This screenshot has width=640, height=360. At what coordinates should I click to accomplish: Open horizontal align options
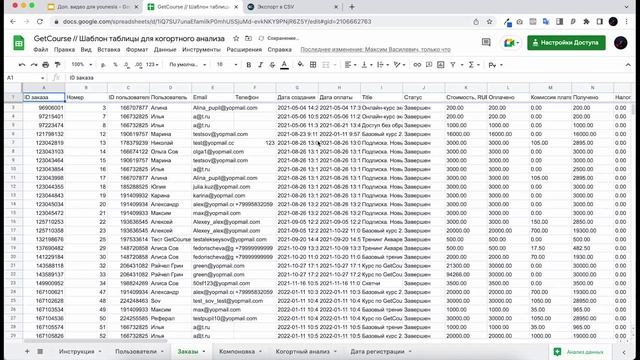click(x=350, y=65)
